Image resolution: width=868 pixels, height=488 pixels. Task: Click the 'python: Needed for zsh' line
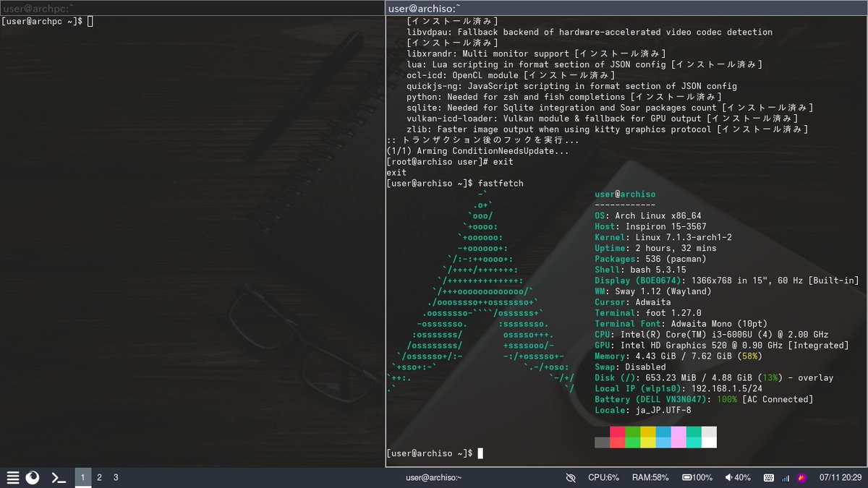point(564,97)
